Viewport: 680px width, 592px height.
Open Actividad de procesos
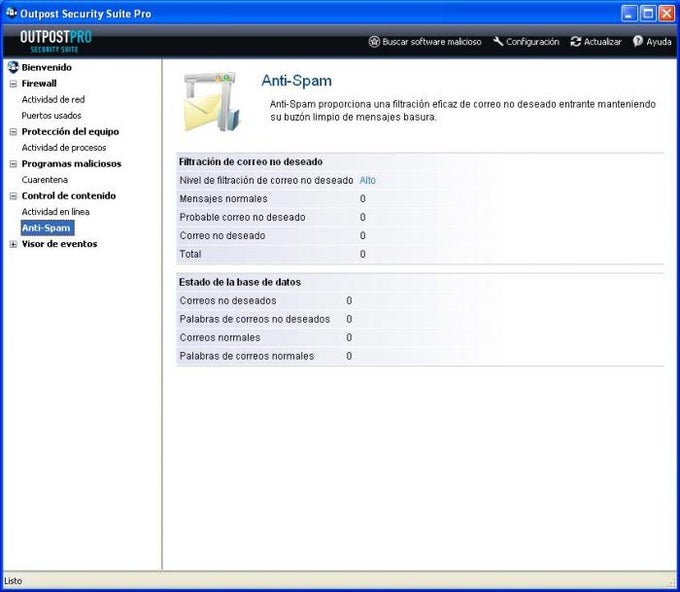click(64, 147)
